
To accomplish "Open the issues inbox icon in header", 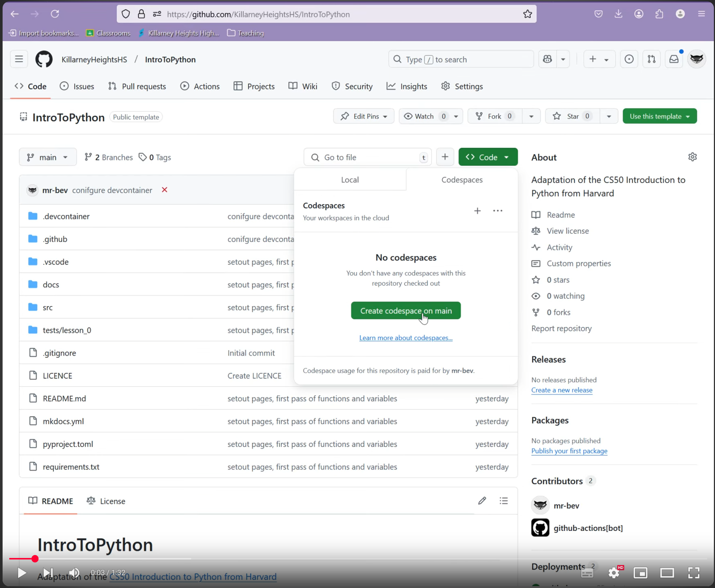I will click(629, 59).
